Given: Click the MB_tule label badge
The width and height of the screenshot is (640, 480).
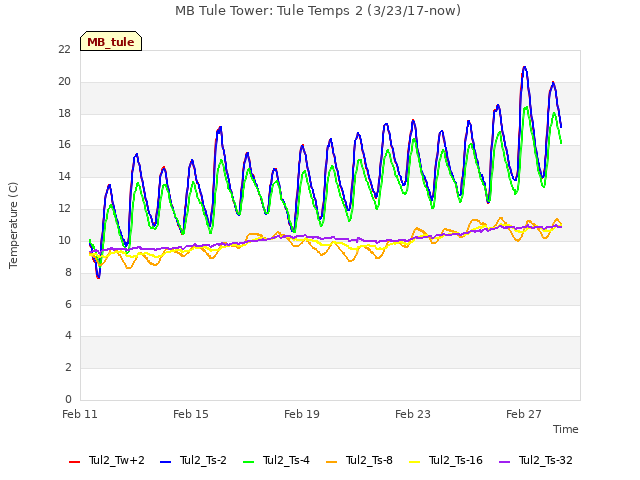Looking at the screenshot, I should (111, 41).
